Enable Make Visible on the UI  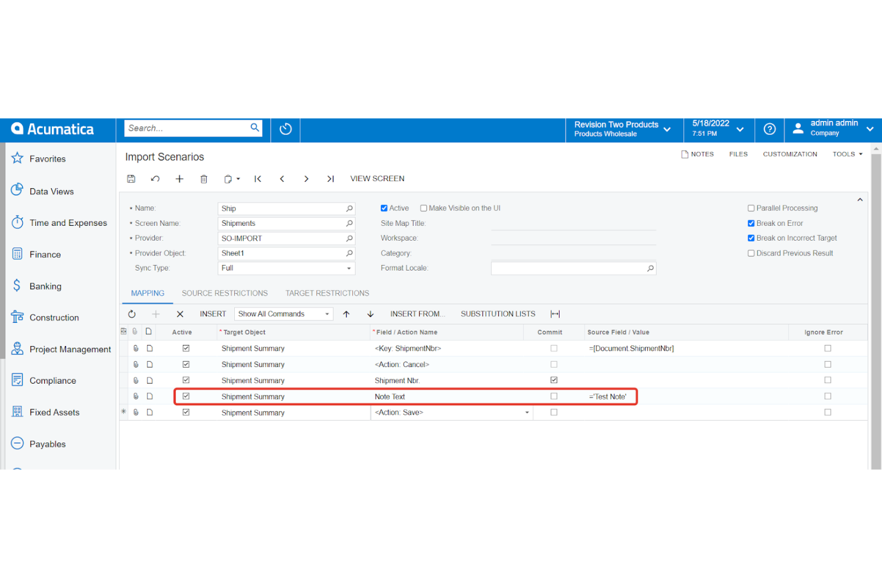click(x=424, y=209)
